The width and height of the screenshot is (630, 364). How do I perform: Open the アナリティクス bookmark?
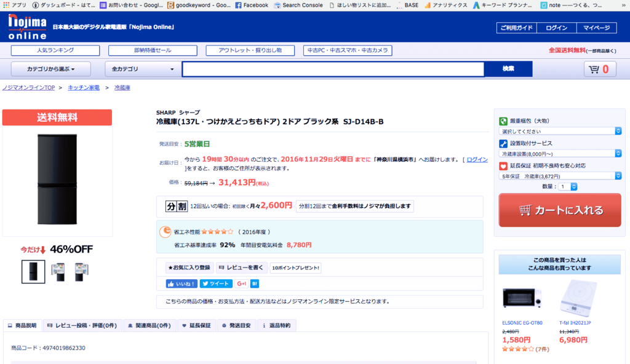tap(445, 5)
